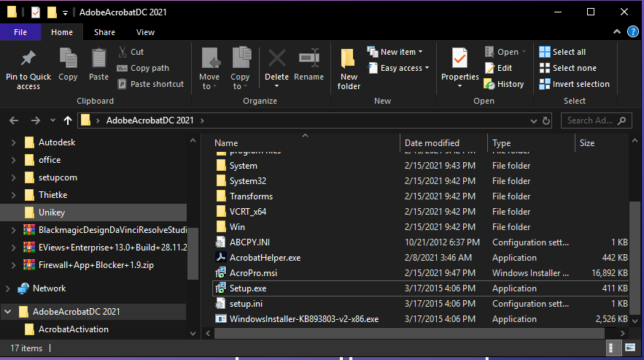Click the Rename icon
This screenshot has height=360, width=644.
click(x=309, y=58)
